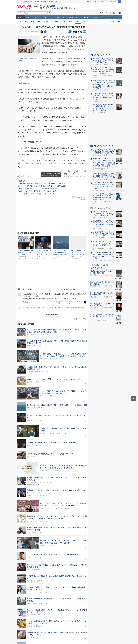The width and height of the screenshot is (138, 644).
Task: Expand first comment with もっと見る
Action: pyautogui.click(x=73, y=298)
